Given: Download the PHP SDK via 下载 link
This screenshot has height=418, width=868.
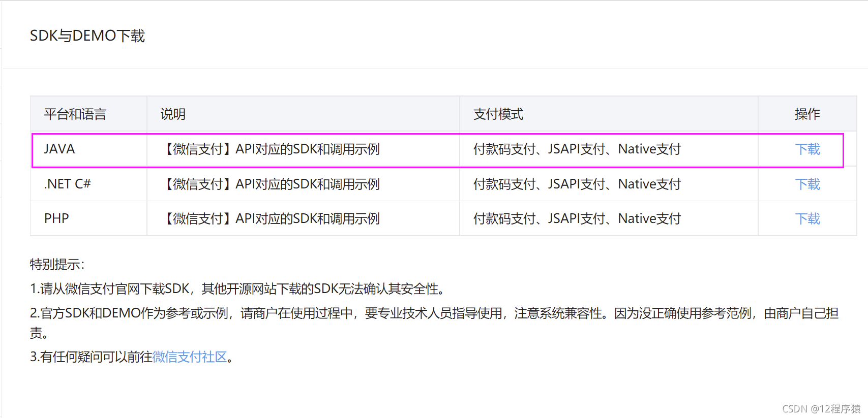Looking at the screenshot, I should point(807,218).
